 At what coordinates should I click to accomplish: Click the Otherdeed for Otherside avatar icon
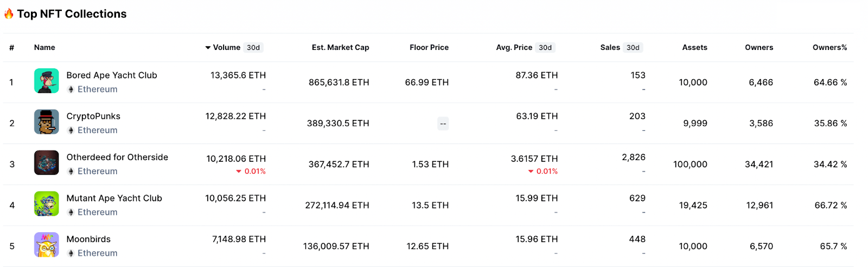point(46,163)
